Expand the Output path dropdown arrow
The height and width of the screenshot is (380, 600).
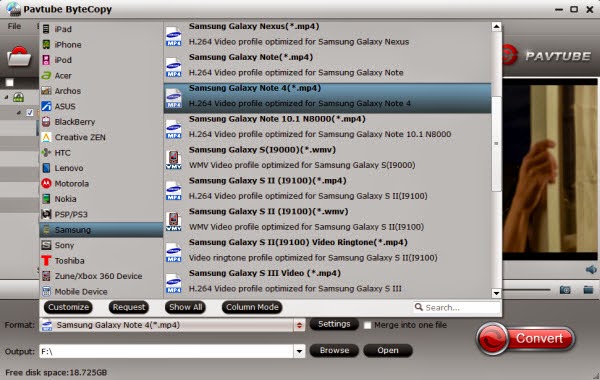(299, 351)
